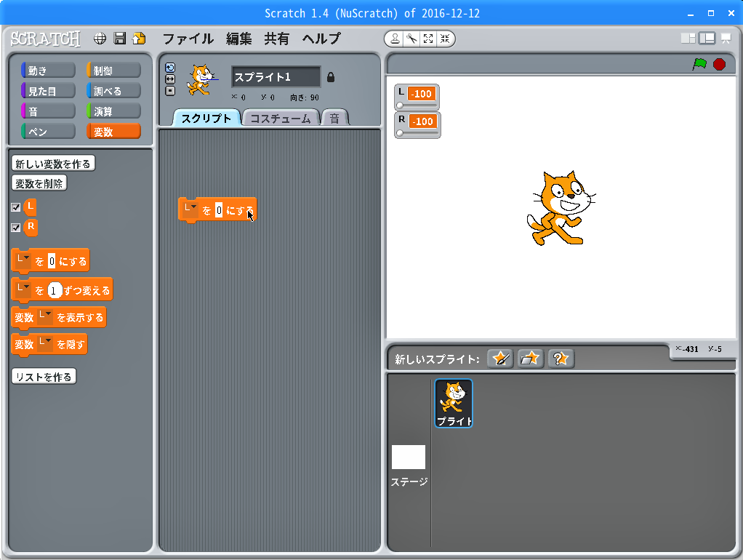Open the 共有 menu
This screenshot has height=560, width=743.
277,39
